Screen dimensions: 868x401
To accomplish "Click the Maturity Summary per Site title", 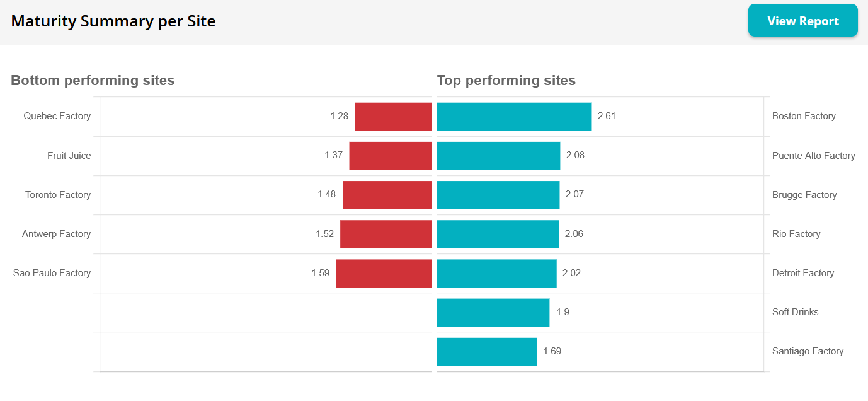I will pyautogui.click(x=113, y=21).
